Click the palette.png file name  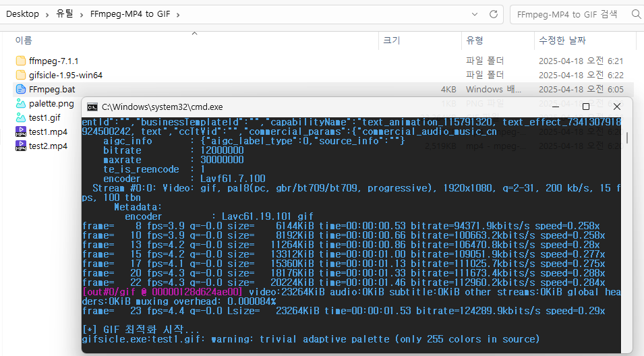[51, 103]
